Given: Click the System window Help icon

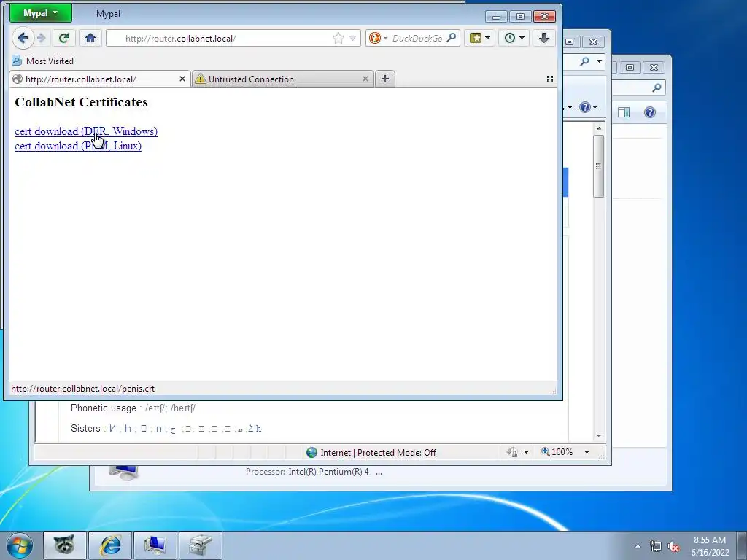Looking at the screenshot, I should [x=650, y=112].
